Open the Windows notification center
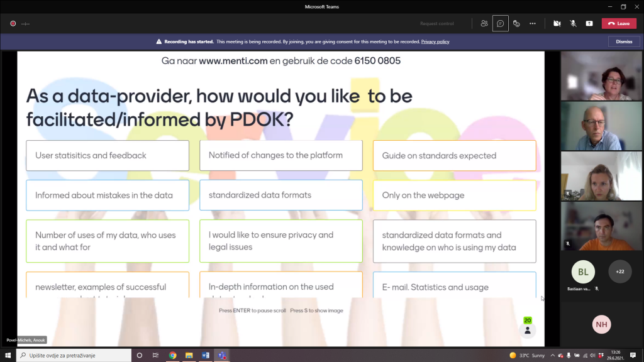Viewport: 644px width, 362px height. click(635, 355)
